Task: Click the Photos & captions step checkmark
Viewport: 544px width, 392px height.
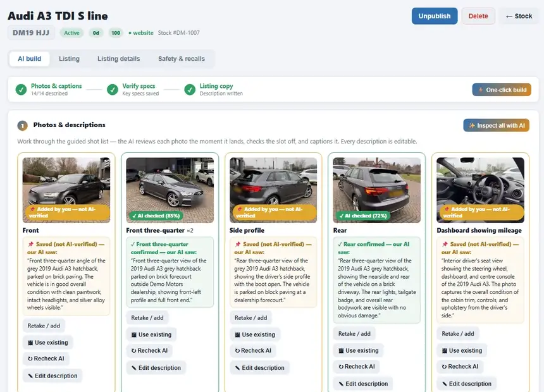Action: [x=21, y=90]
